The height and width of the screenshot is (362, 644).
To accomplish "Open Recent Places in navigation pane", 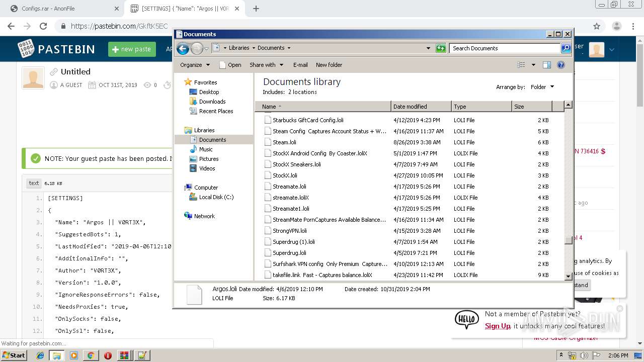I will click(x=216, y=111).
